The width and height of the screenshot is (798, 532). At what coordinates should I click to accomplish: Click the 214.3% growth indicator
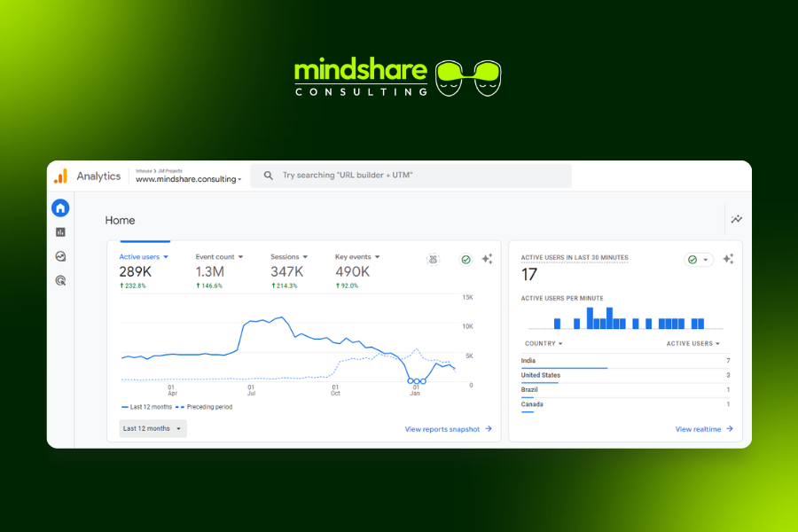tap(284, 286)
